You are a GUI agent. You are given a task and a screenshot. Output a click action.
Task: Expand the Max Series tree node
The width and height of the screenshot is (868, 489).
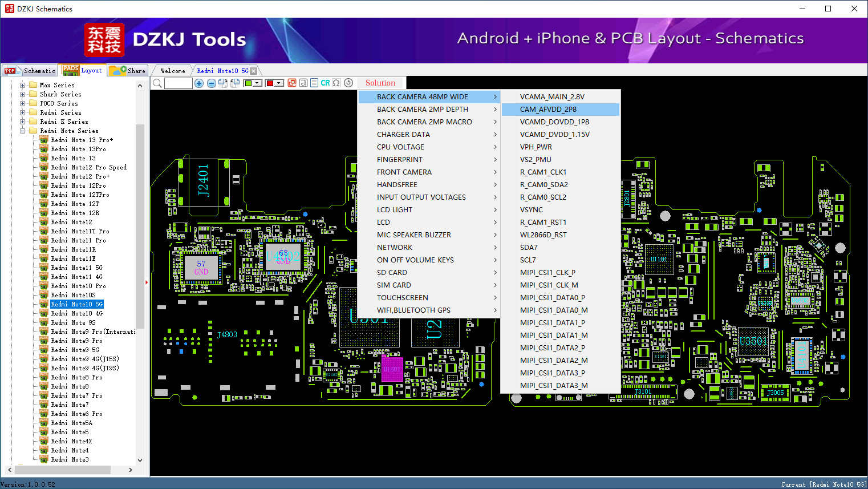[23, 85]
